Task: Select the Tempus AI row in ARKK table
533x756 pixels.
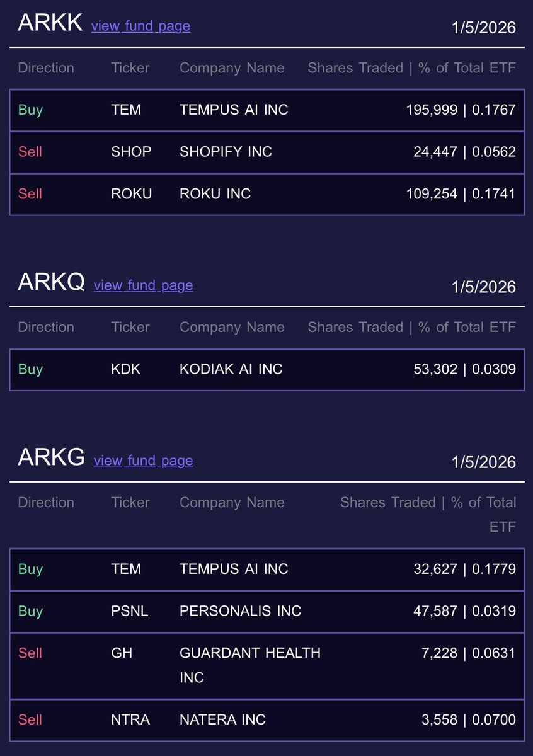Action: tap(266, 110)
